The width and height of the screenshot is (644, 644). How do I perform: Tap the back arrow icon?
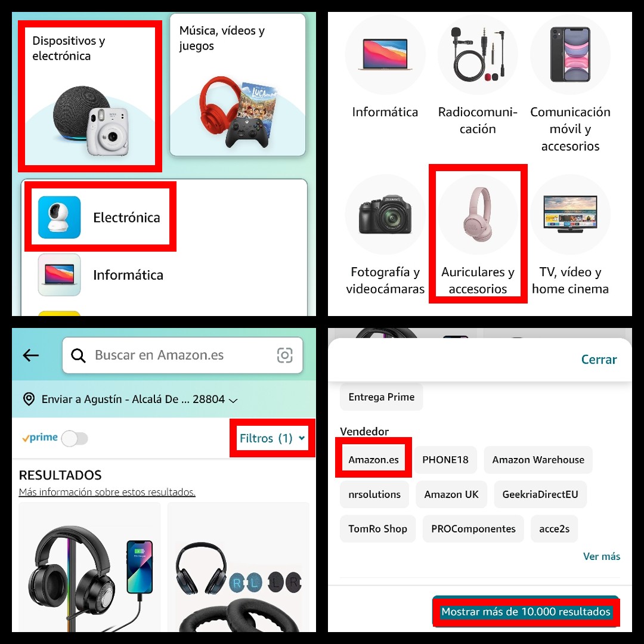tap(31, 355)
